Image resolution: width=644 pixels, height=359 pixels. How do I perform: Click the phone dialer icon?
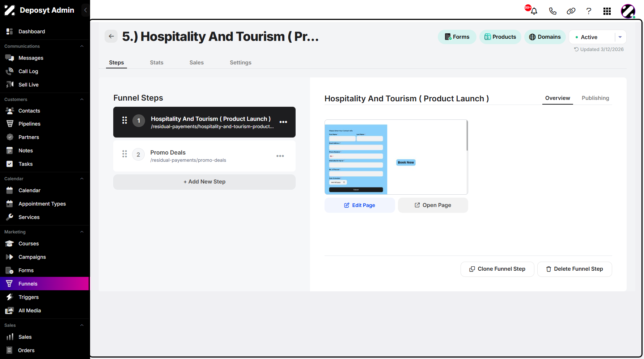coord(552,11)
